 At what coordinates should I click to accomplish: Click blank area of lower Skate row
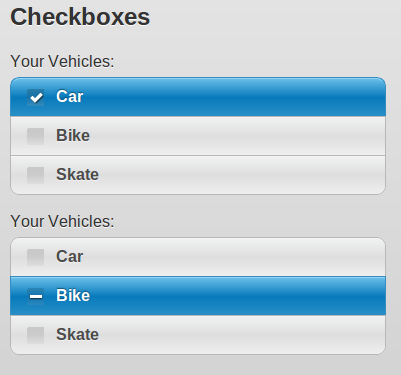click(x=233, y=335)
